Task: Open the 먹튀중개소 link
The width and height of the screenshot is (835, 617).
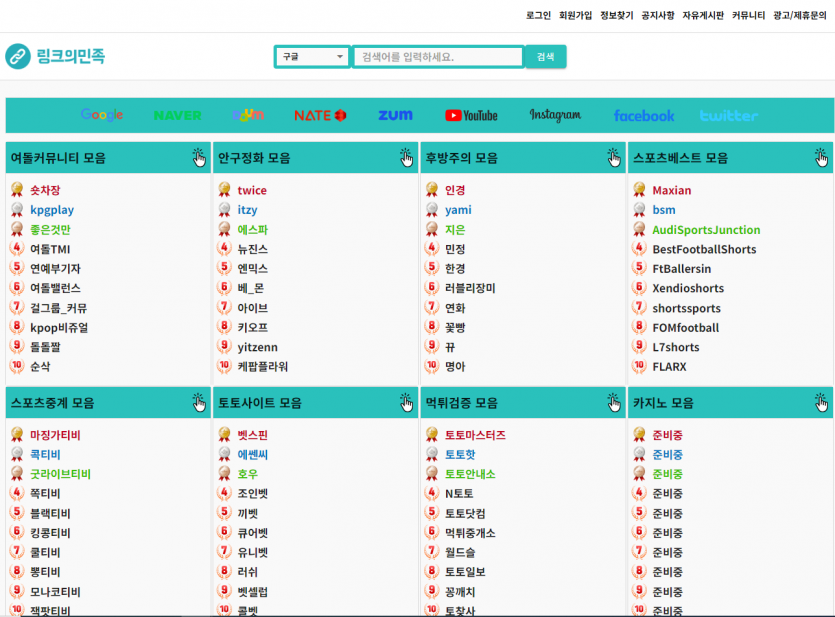Action: point(470,533)
